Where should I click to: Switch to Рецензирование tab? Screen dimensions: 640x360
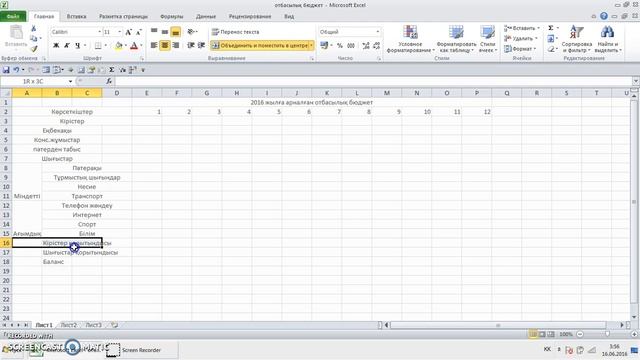(x=250, y=16)
